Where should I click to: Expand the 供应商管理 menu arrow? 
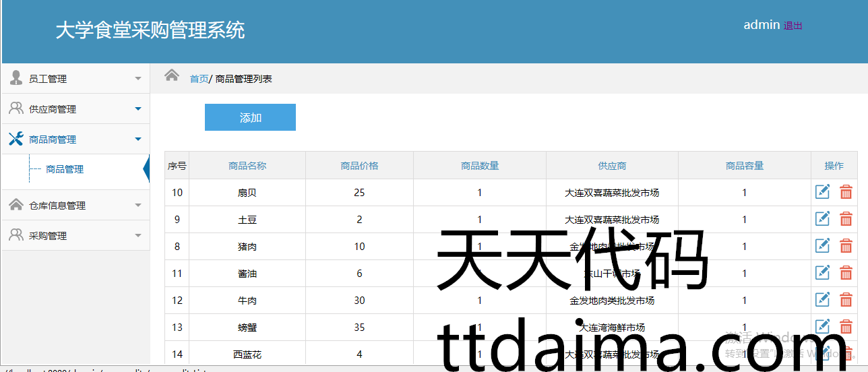tap(138, 109)
